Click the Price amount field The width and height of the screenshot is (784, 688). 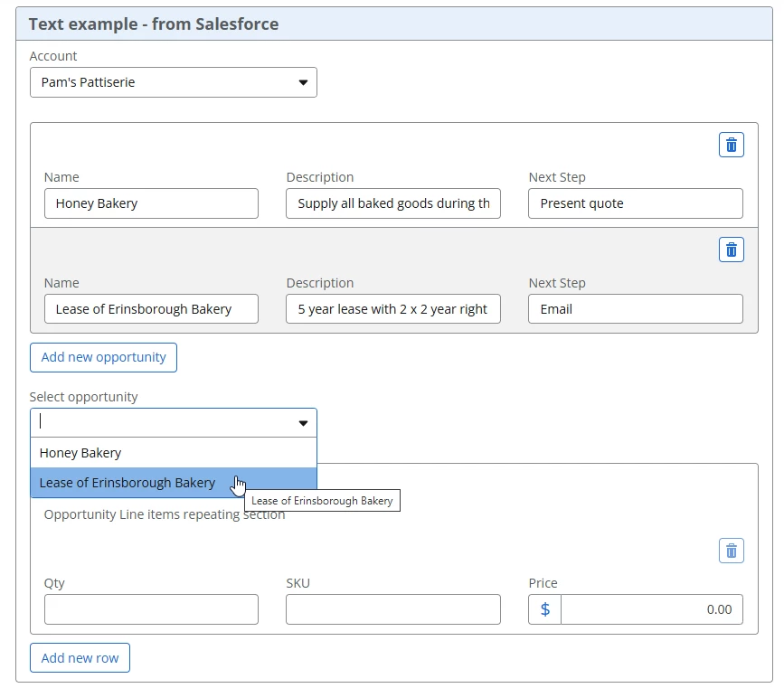point(651,609)
